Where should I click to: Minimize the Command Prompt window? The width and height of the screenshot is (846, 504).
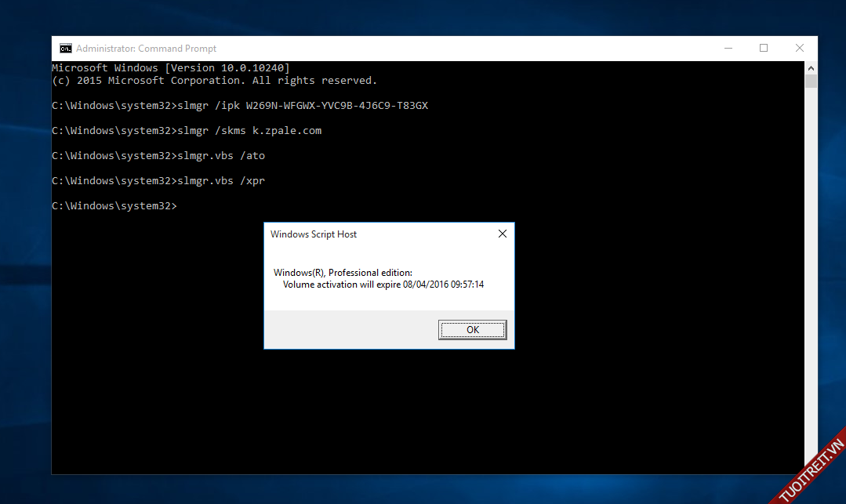(x=727, y=49)
